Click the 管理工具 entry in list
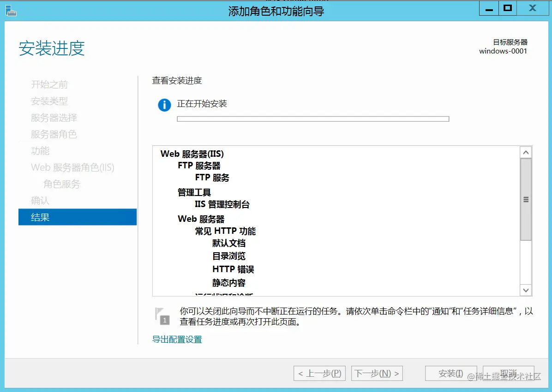 194,192
